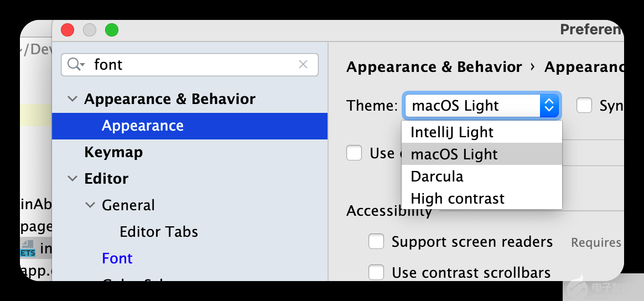The width and height of the screenshot is (644, 301).
Task: Open Font settings page
Action: point(117,258)
